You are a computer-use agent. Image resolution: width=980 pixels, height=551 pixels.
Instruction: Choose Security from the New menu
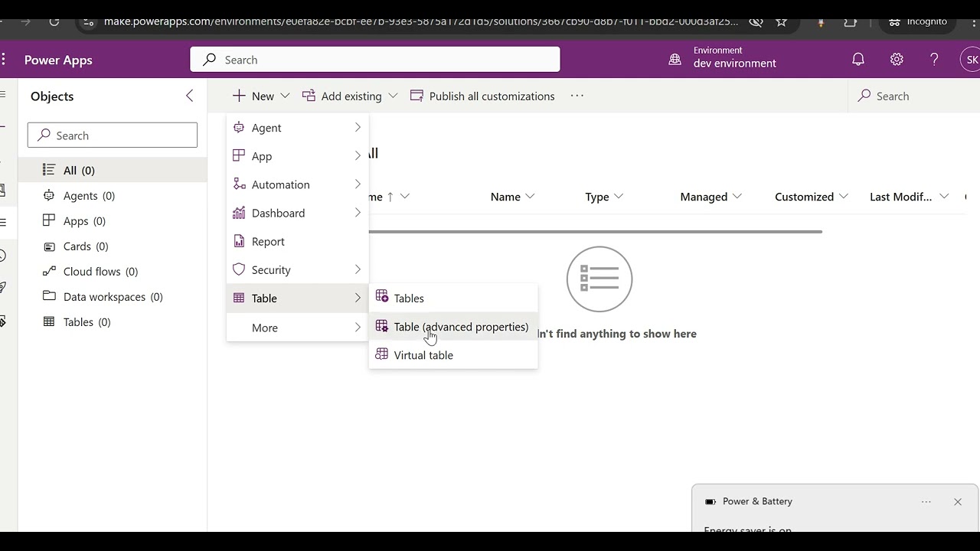[298, 269]
